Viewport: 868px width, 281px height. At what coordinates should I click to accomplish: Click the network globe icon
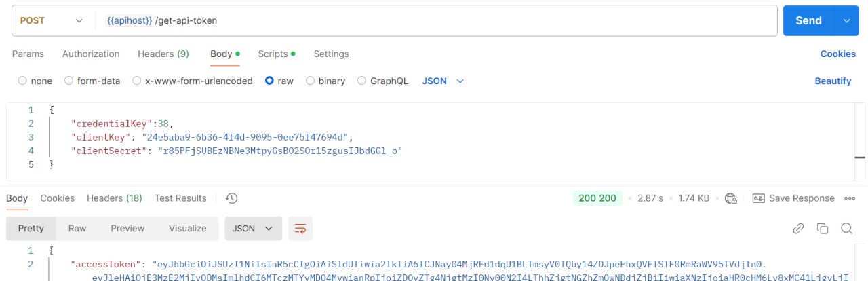pyautogui.click(x=730, y=198)
